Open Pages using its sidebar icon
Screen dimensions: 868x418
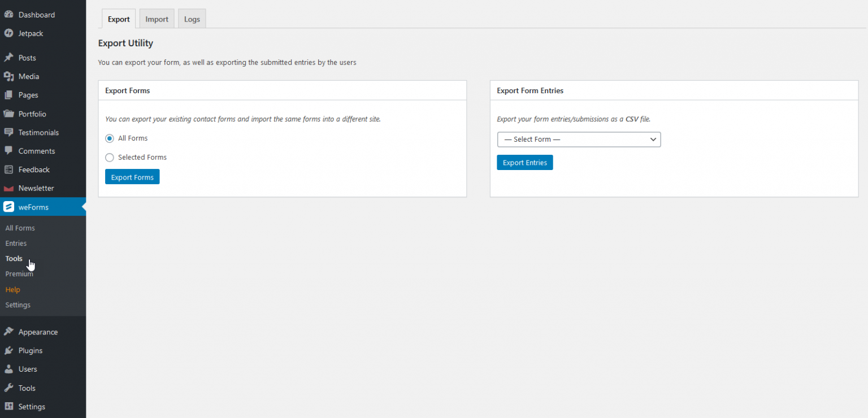tap(9, 95)
